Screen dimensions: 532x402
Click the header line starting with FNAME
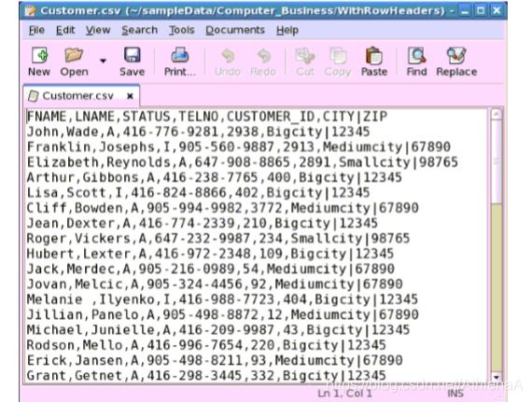[207, 117]
